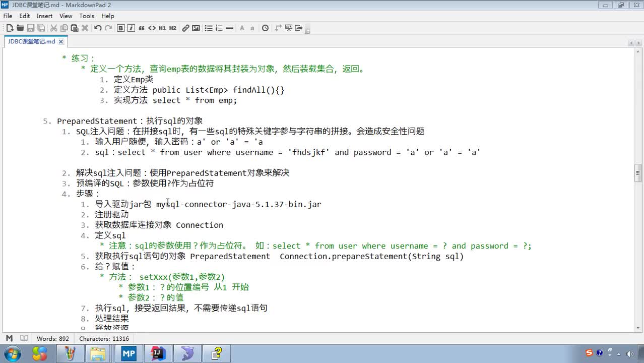Viewport: 644px width, 363px height.
Task: Insert a hyperlink
Action: (185, 28)
